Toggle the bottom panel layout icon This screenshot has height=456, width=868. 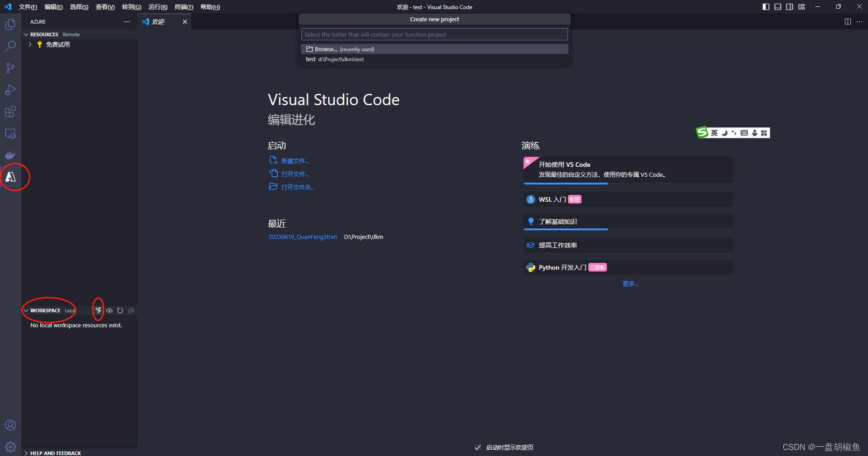pyautogui.click(x=778, y=7)
